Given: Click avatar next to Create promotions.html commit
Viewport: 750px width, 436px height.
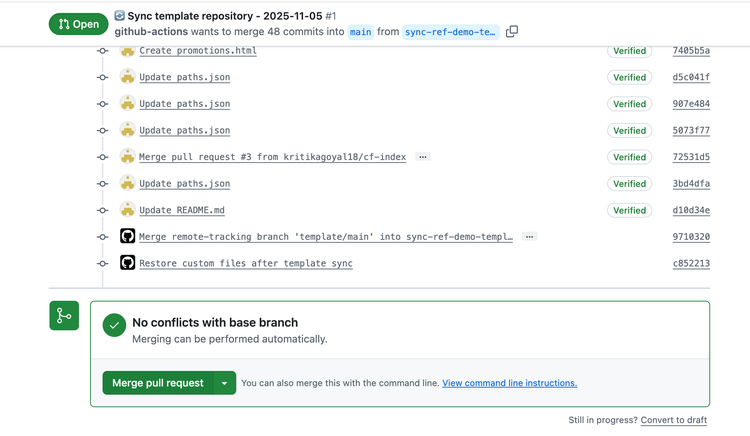Looking at the screenshot, I should (x=127, y=50).
